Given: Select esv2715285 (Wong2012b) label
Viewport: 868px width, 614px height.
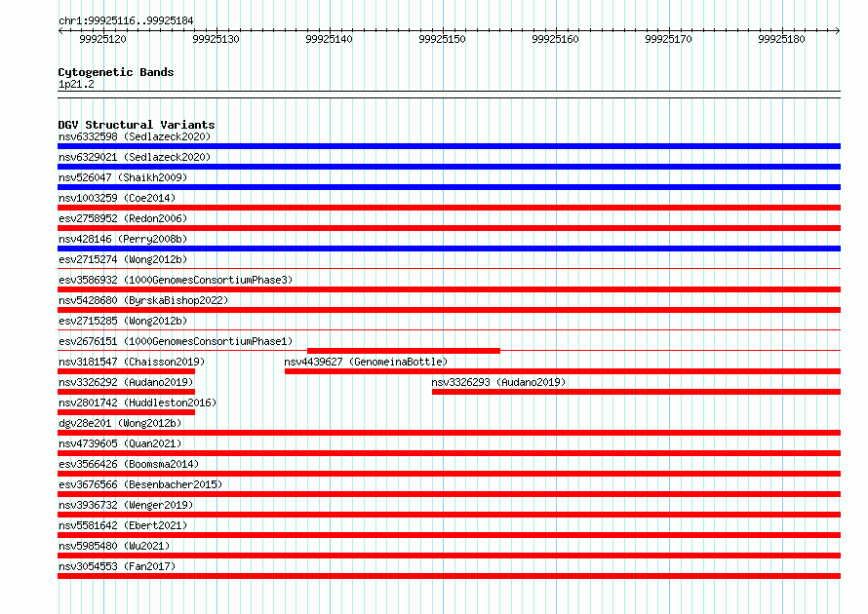Looking at the screenshot, I should pyautogui.click(x=123, y=321).
